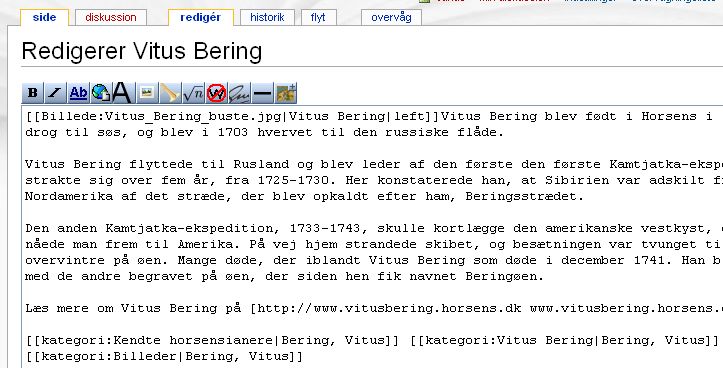723x368 pixels.
Task: Open the historik tab
Action: pyautogui.click(x=267, y=18)
